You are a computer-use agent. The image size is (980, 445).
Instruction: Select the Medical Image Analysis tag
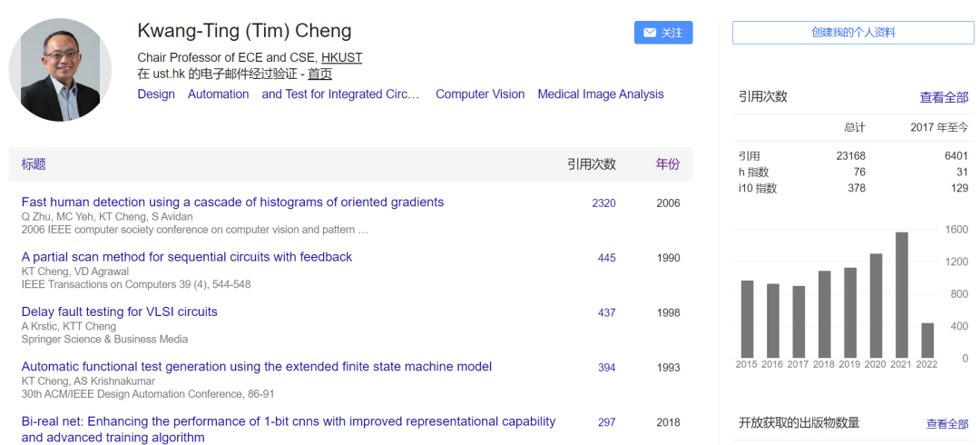pyautogui.click(x=601, y=94)
